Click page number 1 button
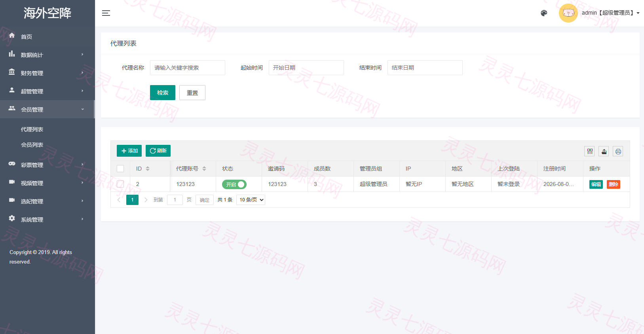The image size is (644, 334). point(132,200)
